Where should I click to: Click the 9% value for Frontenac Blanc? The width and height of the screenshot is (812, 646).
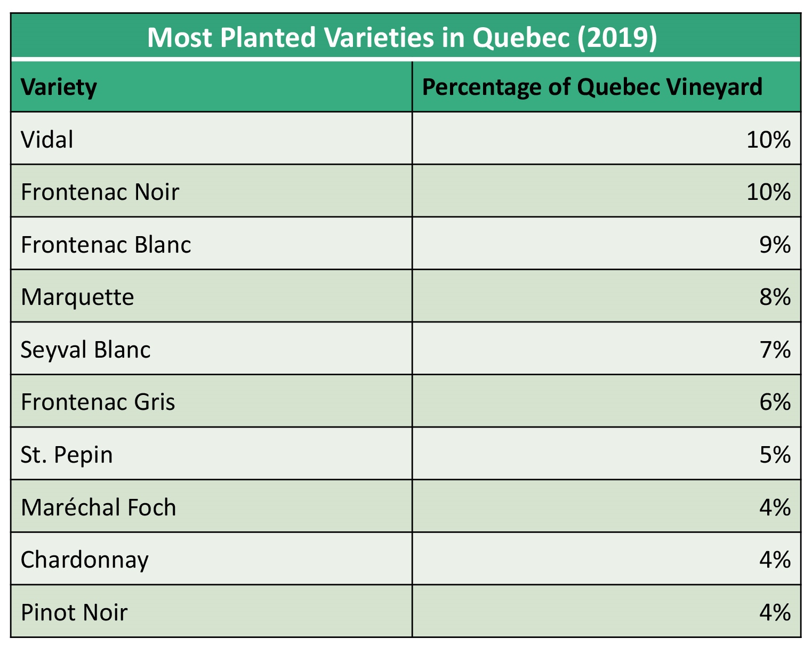(775, 245)
